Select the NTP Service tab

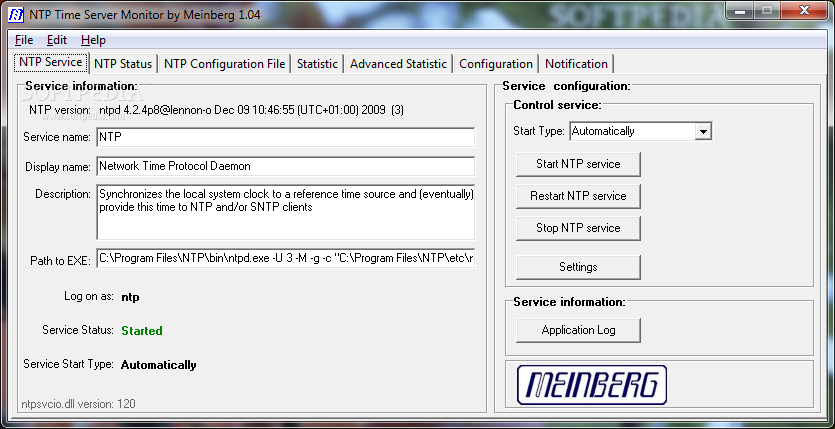click(51, 62)
